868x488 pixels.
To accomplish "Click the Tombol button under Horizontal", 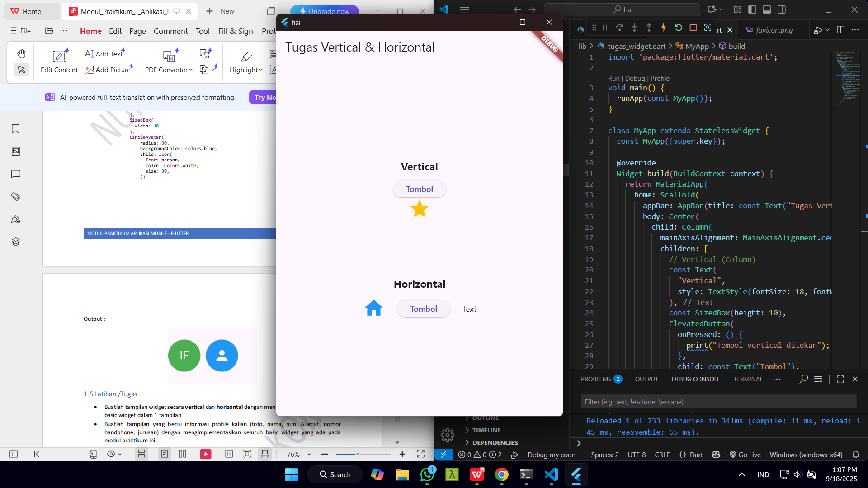I will point(423,309).
